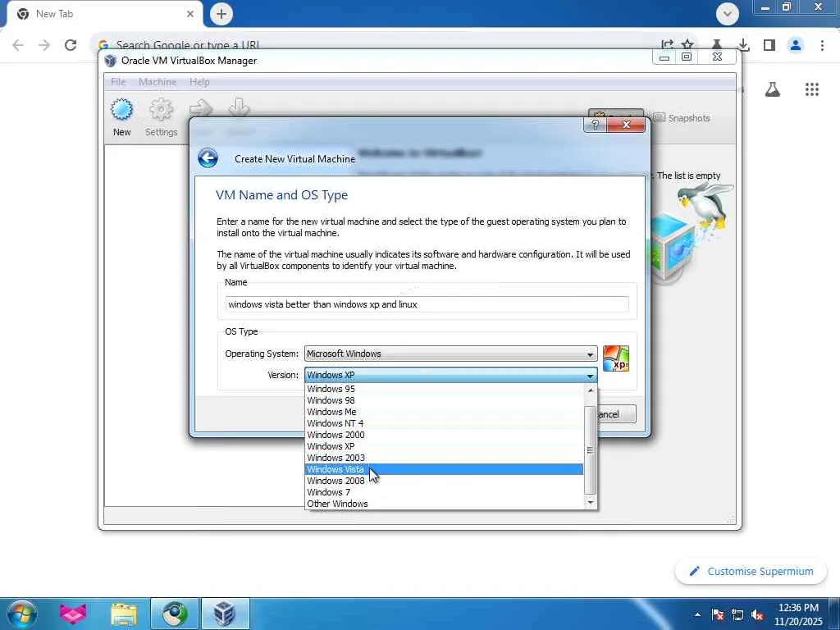Image resolution: width=840 pixels, height=630 pixels.
Task: Select Windows 2008 from version list
Action: click(444, 481)
